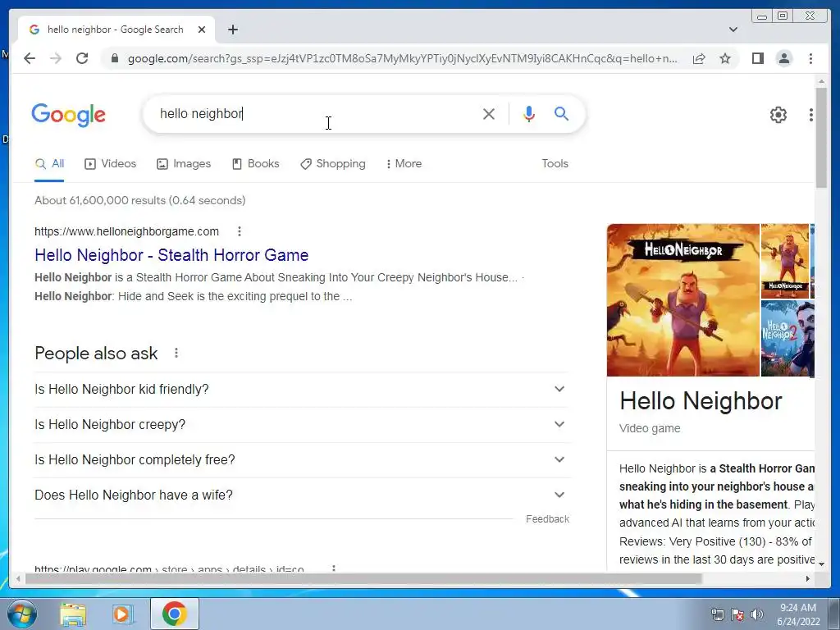
Task: Start voice search with the microphone
Action: click(x=529, y=113)
